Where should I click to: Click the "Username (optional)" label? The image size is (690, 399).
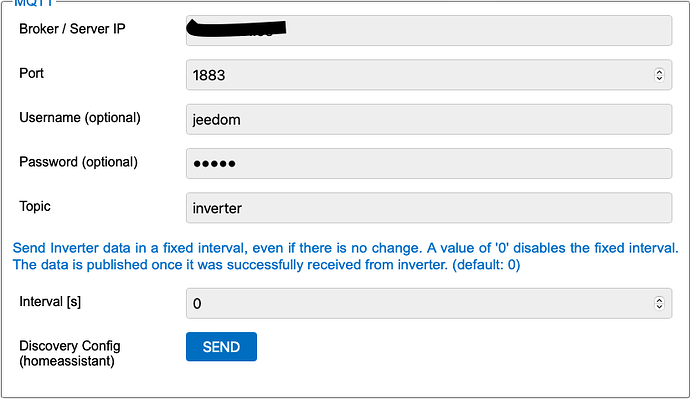click(80, 117)
